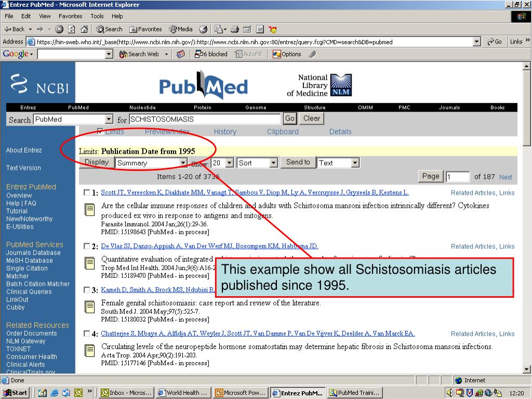Expand the Back button history arrow
Screen dimensions: 532x399
(30, 30)
